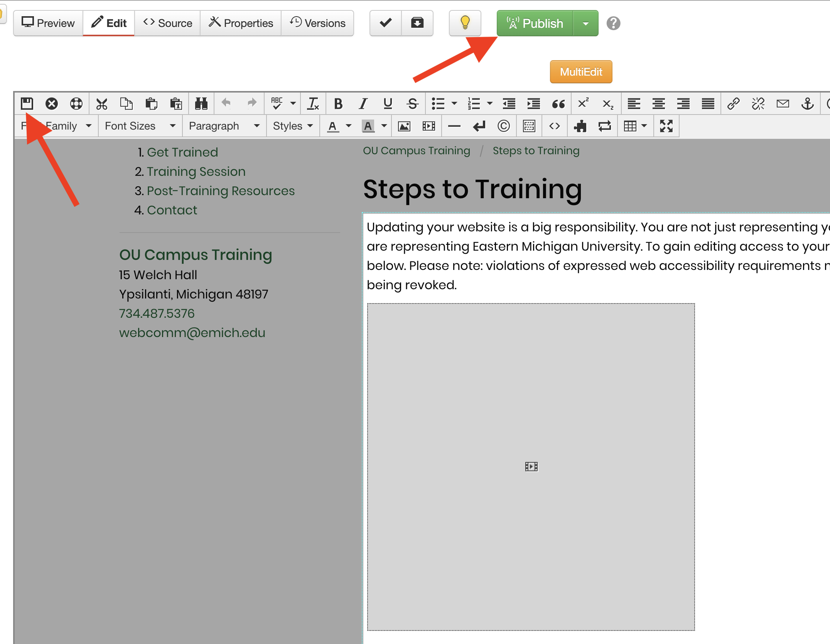Switch to the Preview tab

[x=48, y=23]
